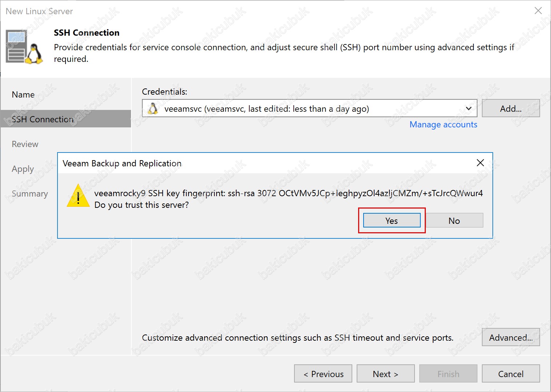
Task: Click the 'Credentials:' label
Action: pos(164,92)
